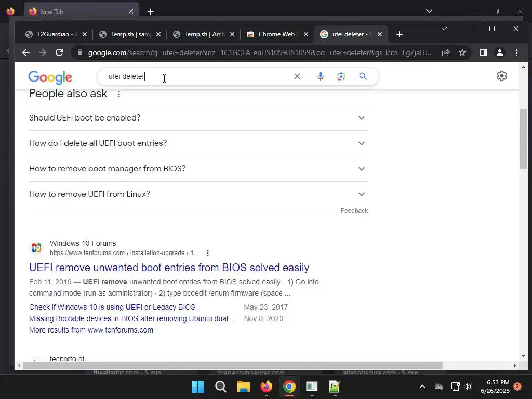532x399 pixels.
Task: Open the Chrome profile icon
Action: tap(500, 52)
